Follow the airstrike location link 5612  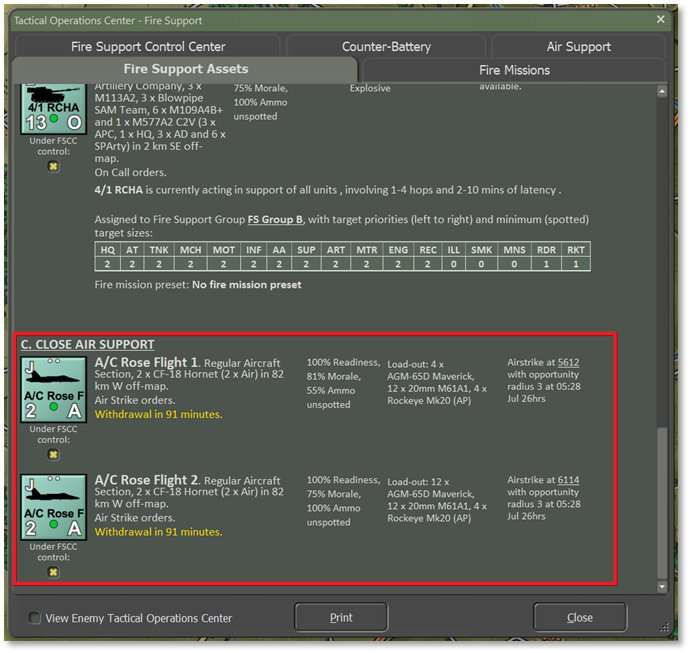tap(568, 362)
